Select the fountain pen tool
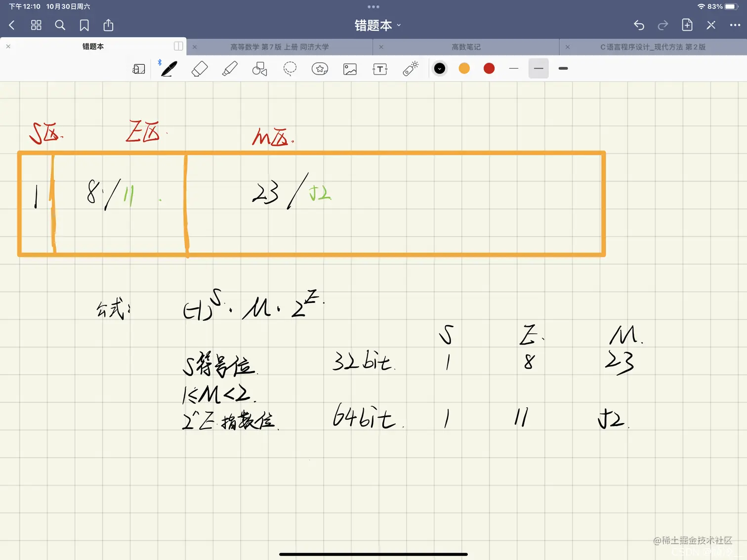This screenshot has width=747, height=560. pos(168,69)
